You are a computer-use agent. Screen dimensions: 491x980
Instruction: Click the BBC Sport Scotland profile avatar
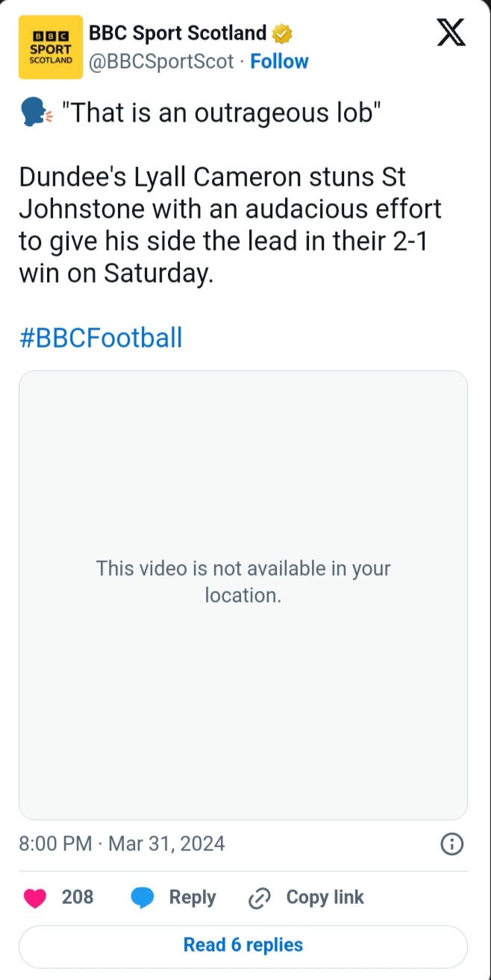click(x=51, y=47)
